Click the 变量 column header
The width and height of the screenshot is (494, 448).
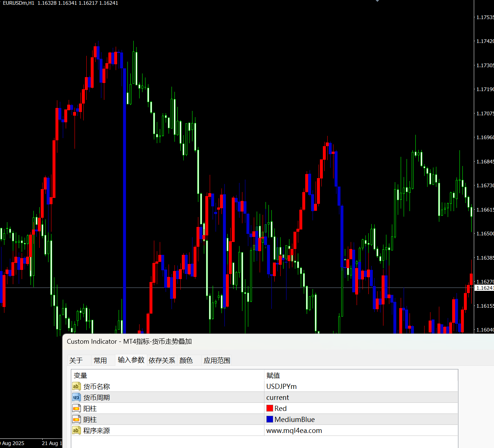[80, 375]
